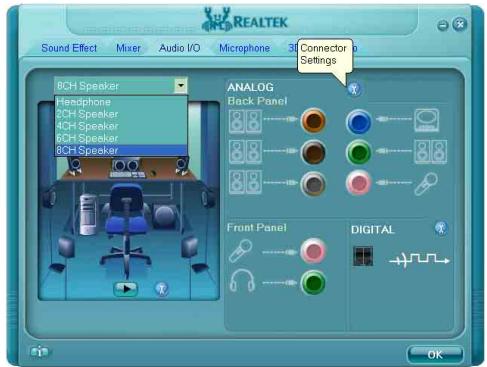Viewport: 487px width, 367px height.
Task: Click speaker pair icon next to black jack
Action: (x=245, y=152)
